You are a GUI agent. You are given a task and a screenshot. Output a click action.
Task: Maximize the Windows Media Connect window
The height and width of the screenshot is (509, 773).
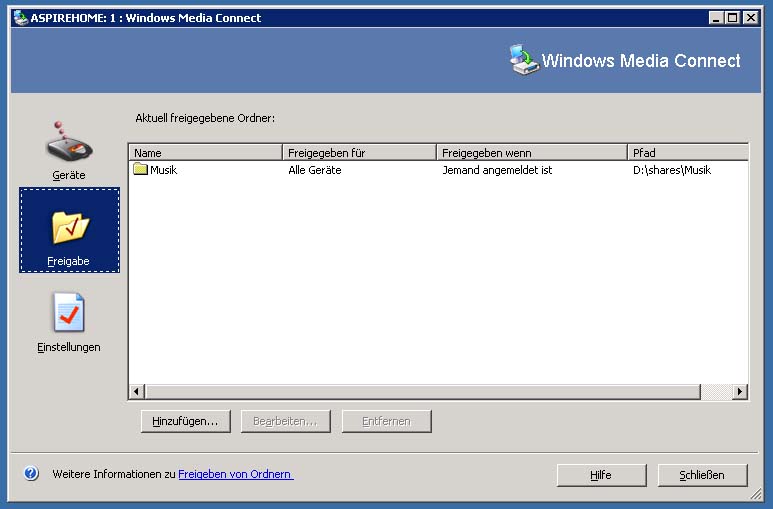tap(733, 17)
